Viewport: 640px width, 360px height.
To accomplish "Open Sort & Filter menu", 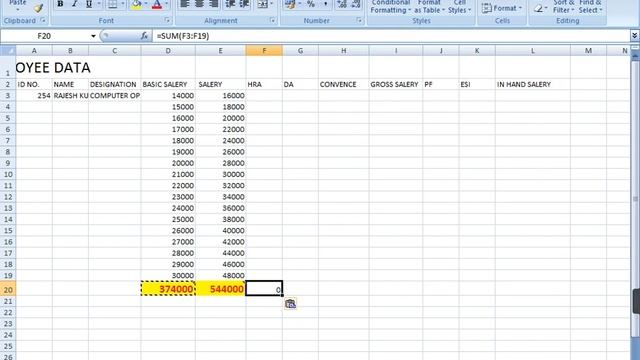I will tap(564, 7).
